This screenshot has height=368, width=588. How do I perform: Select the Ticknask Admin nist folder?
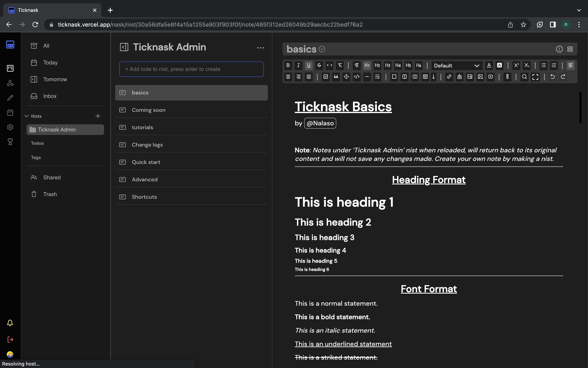[65, 130]
